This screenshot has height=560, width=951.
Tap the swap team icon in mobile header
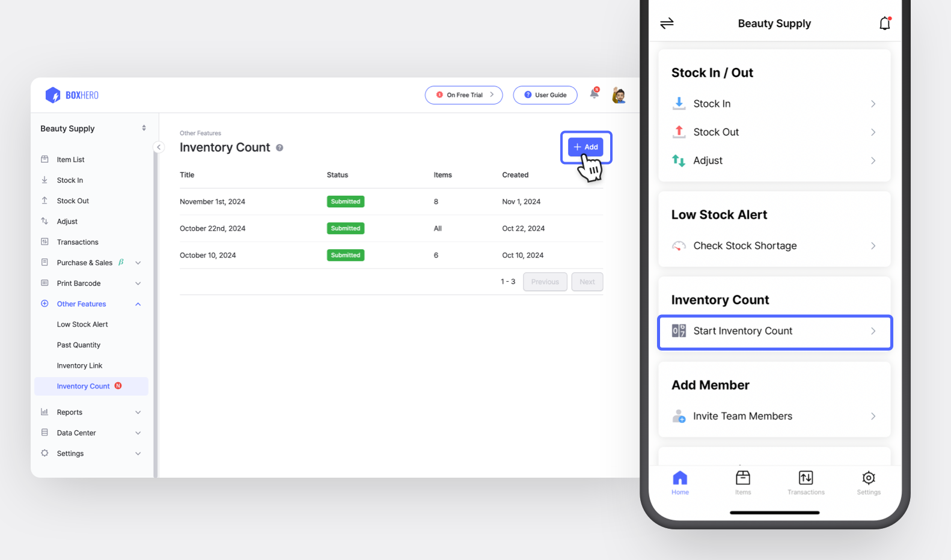pos(667,23)
